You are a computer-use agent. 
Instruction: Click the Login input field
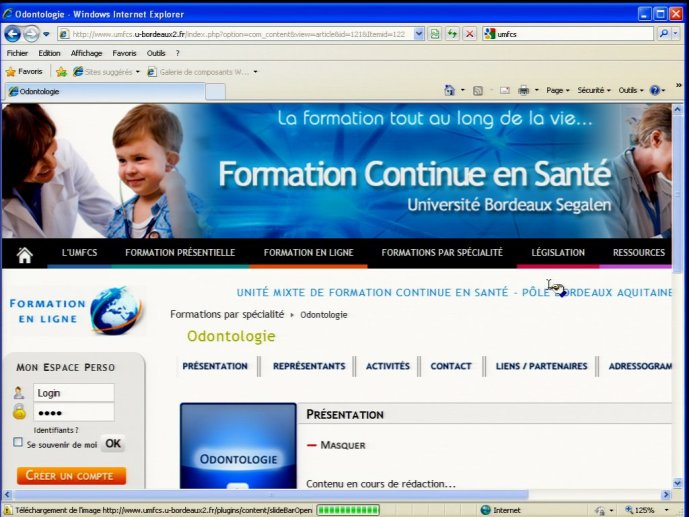click(74, 393)
